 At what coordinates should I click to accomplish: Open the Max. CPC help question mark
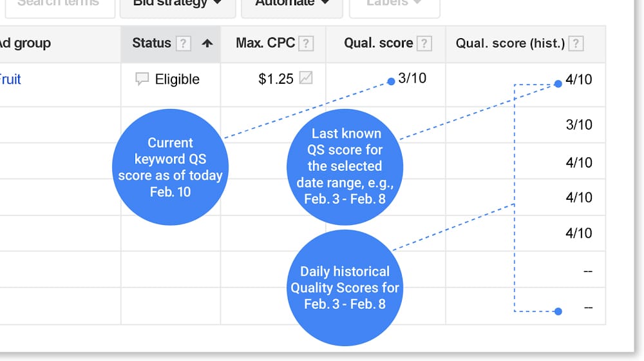306,43
